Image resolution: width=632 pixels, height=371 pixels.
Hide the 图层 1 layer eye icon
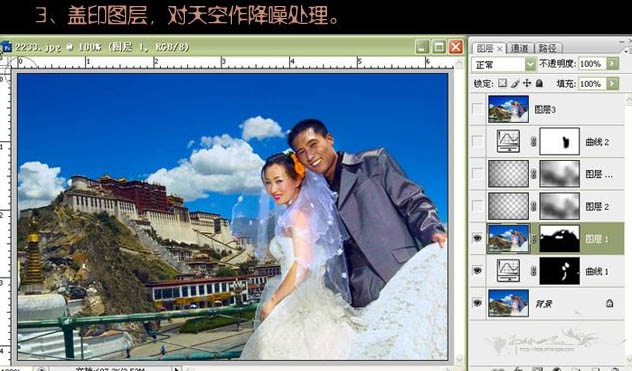tap(478, 238)
